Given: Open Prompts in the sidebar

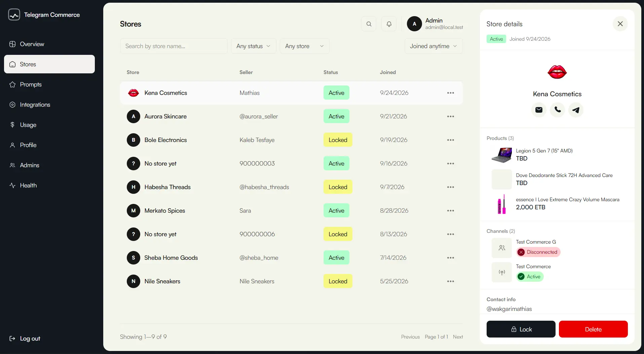Looking at the screenshot, I should point(49,84).
